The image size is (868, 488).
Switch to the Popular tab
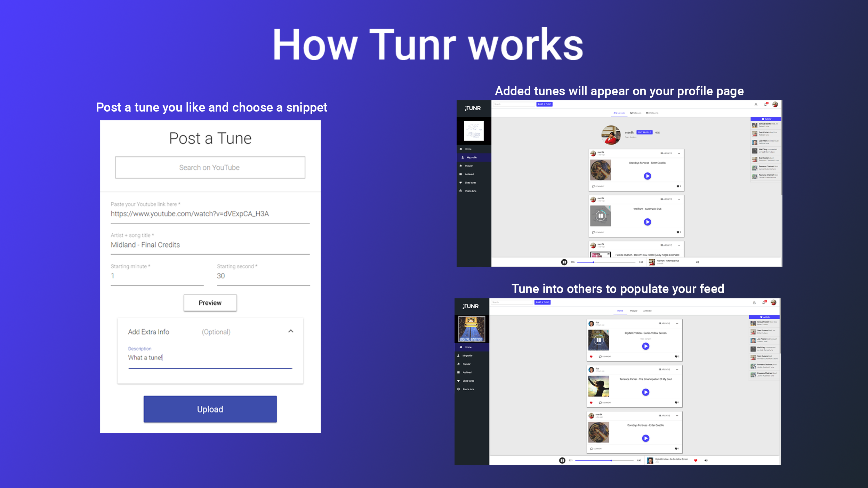(x=633, y=311)
